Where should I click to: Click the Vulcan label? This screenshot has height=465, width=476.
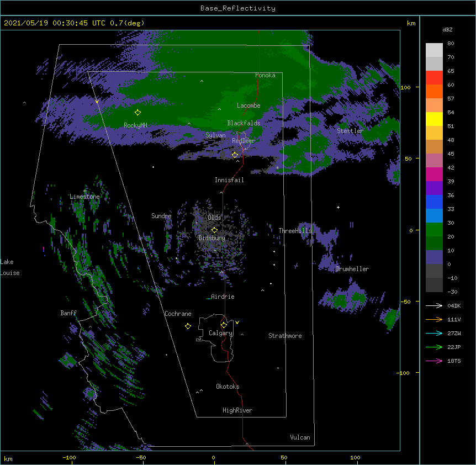(300, 437)
